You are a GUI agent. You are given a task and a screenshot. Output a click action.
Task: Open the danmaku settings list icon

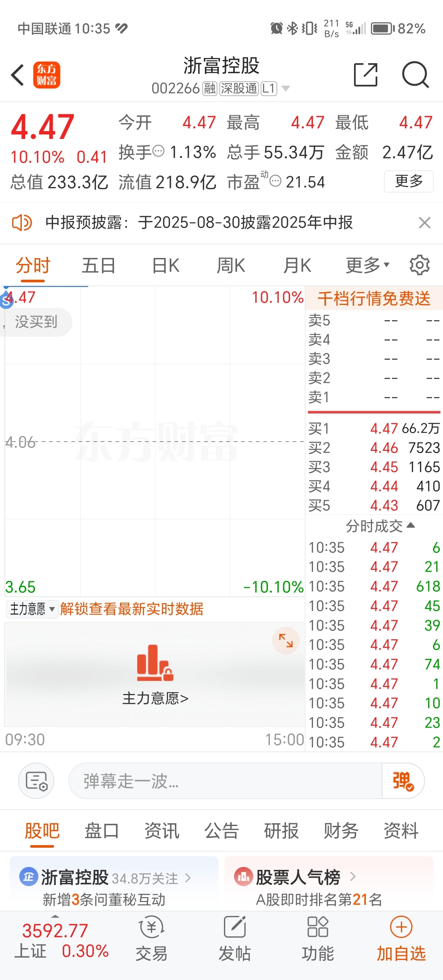click(x=36, y=781)
